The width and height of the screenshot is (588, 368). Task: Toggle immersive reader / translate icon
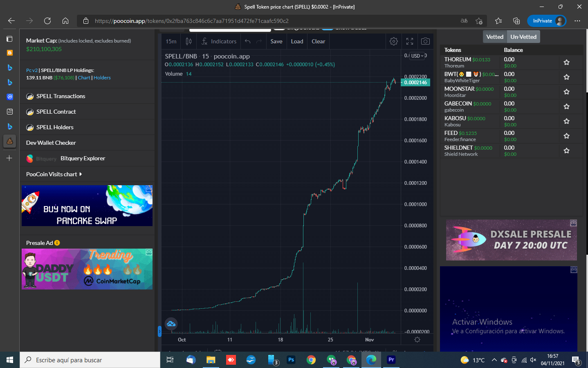point(464,21)
